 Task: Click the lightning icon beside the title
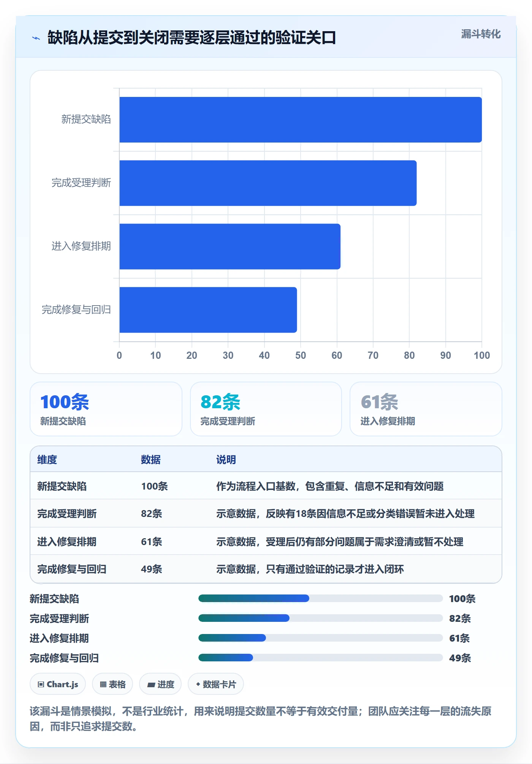(x=36, y=38)
